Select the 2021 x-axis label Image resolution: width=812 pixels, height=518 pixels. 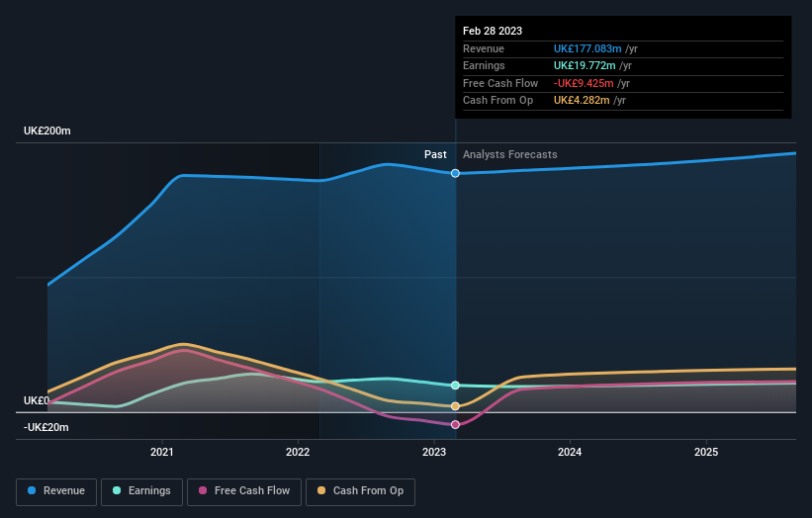(x=161, y=453)
